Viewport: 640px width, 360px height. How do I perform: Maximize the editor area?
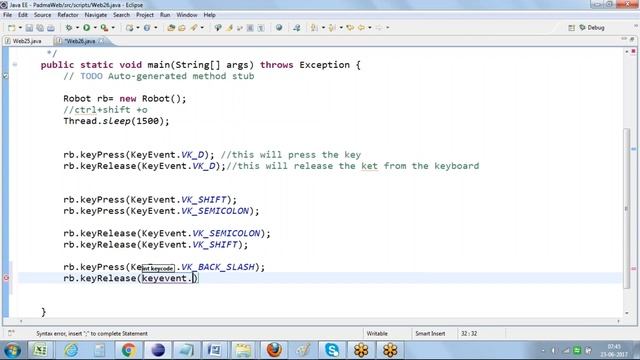coord(632,39)
